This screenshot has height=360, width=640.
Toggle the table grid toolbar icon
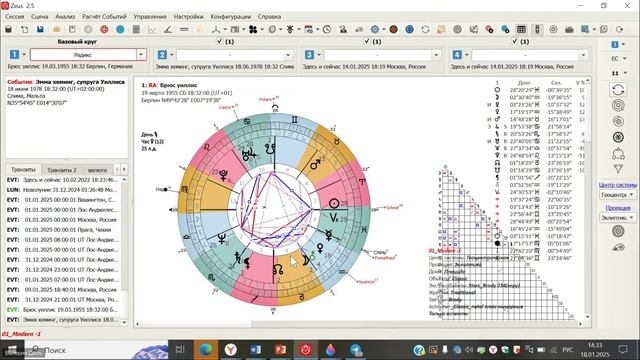click(521, 29)
